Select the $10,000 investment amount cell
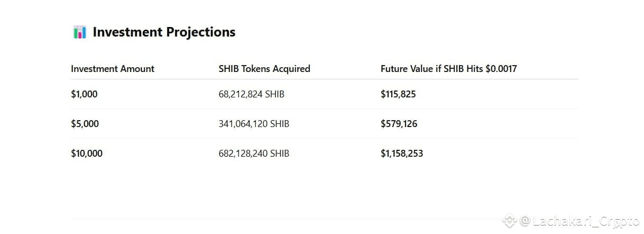Image resolution: width=644 pixels, height=234 pixels. [x=87, y=154]
